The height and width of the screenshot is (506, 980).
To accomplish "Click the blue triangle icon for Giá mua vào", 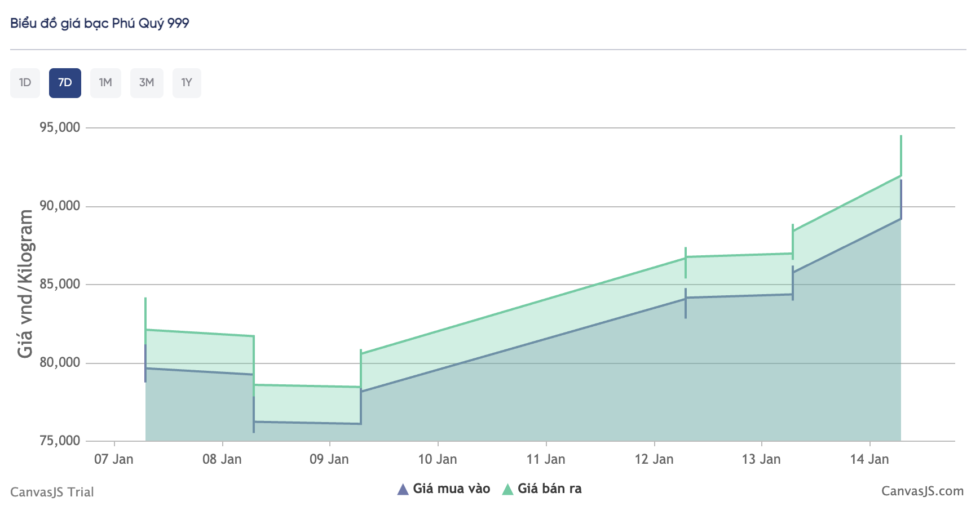I will pyautogui.click(x=403, y=489).
